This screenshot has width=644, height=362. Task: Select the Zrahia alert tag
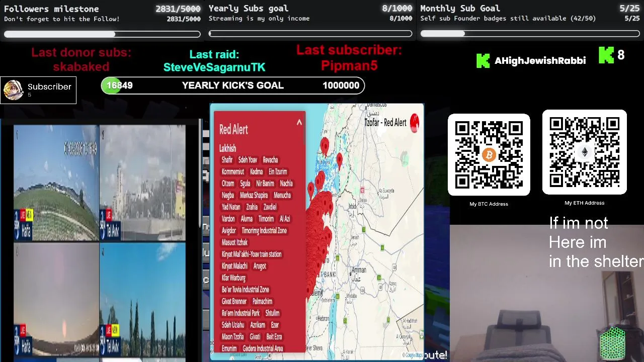(x=252, y=207)
